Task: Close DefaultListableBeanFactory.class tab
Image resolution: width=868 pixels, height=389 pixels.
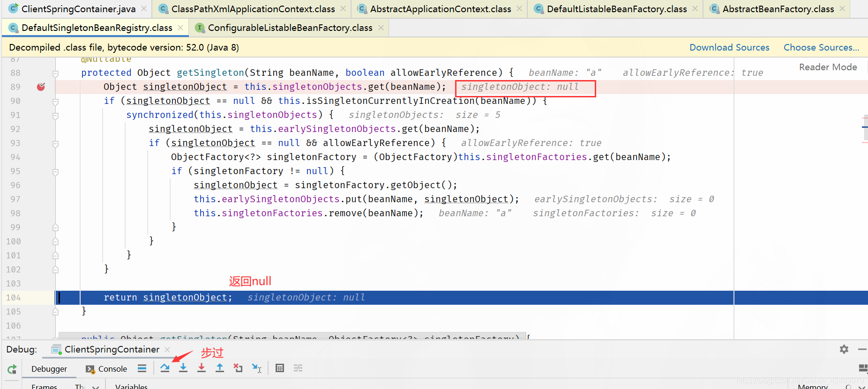Action: point(695,9)
